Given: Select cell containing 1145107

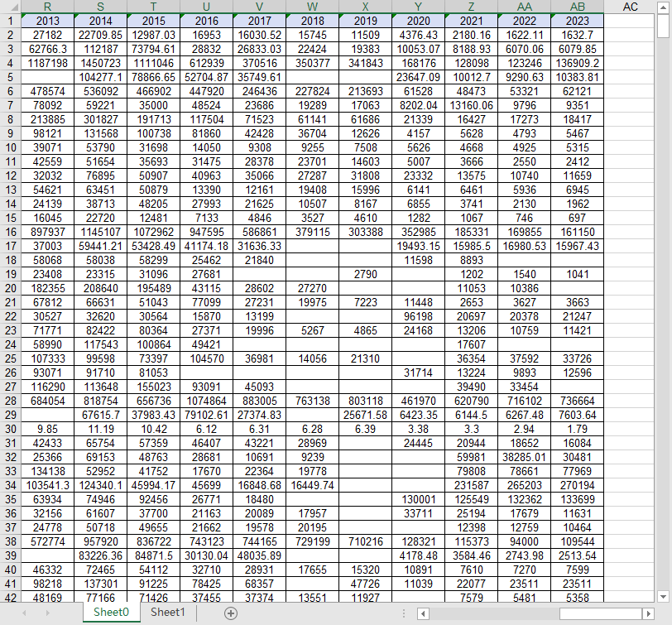Looking at the screenshot, I should click(x=101, y=232).
